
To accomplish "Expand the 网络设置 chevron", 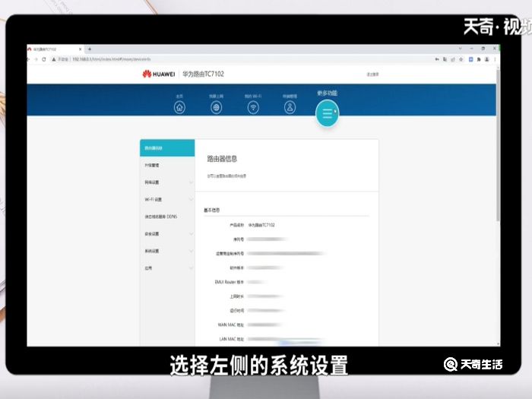I will click(191, 182).
